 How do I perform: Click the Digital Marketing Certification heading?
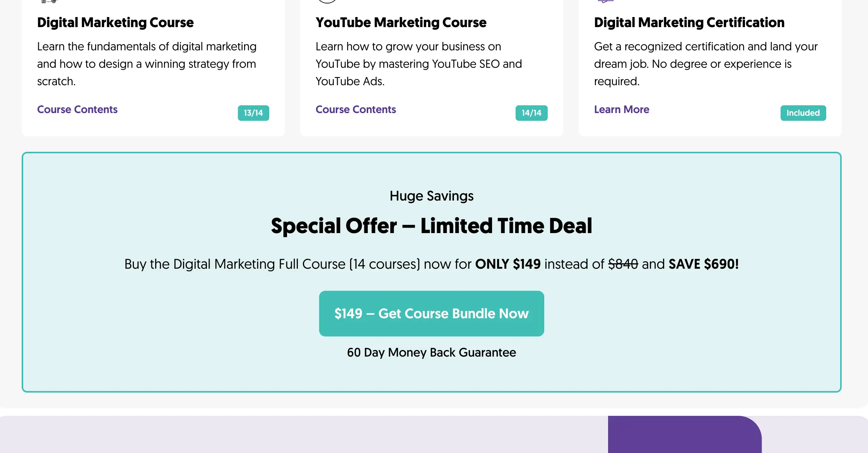[689, 22]
